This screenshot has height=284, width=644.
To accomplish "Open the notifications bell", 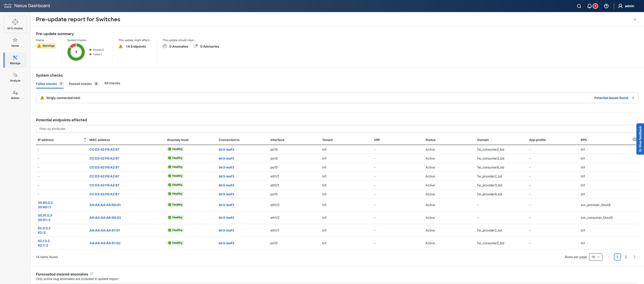I will pyautogui.click(x=589, y=6).
